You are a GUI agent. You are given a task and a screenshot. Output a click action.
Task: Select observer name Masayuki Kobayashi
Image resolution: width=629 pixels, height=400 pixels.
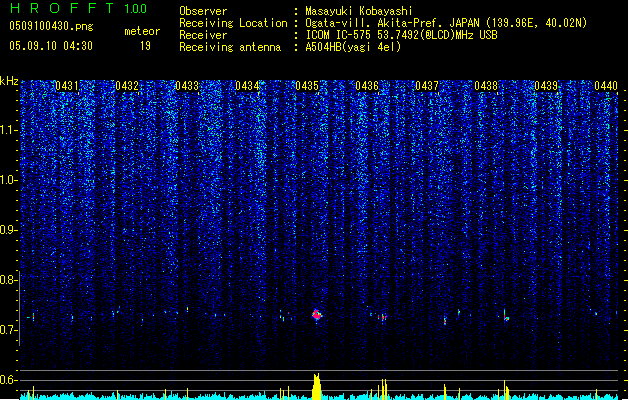tap(359, 11)
